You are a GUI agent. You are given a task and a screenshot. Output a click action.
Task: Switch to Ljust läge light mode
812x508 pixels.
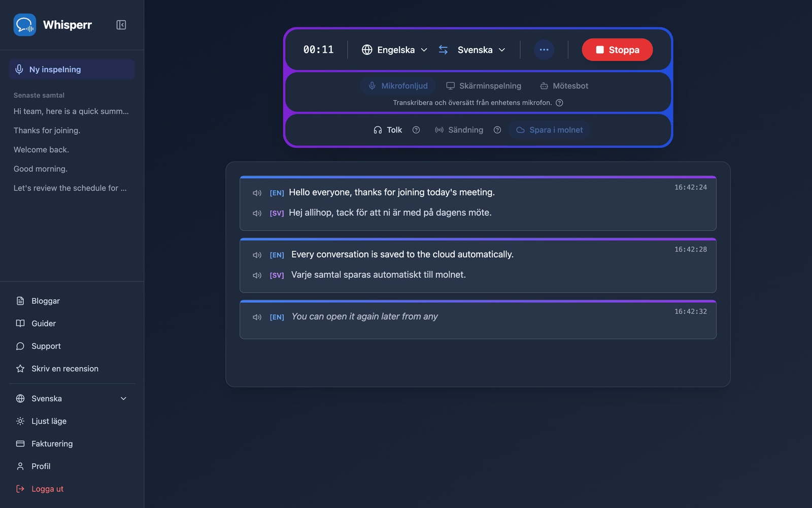pyautogui.click(x=72, y=421)
